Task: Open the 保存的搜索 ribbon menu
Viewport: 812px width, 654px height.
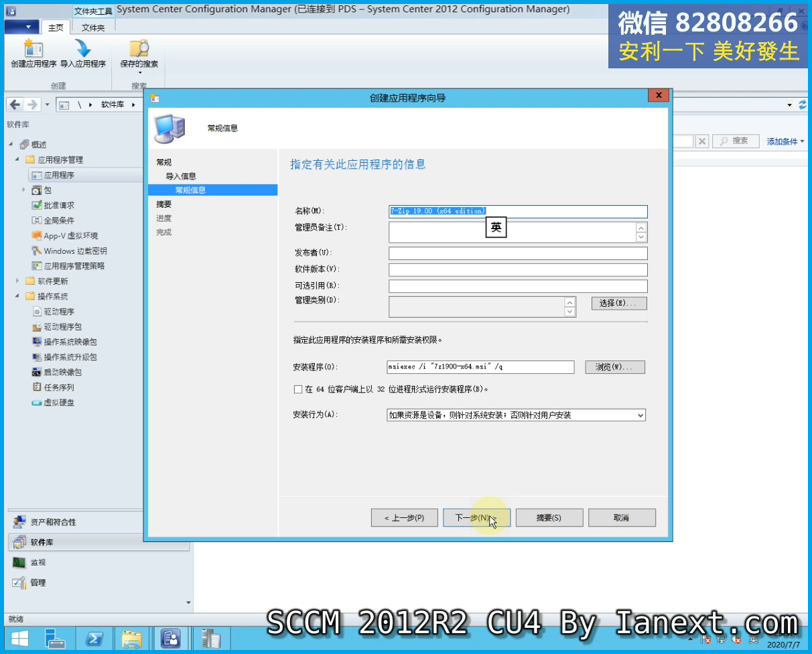Action: [139, 56]
